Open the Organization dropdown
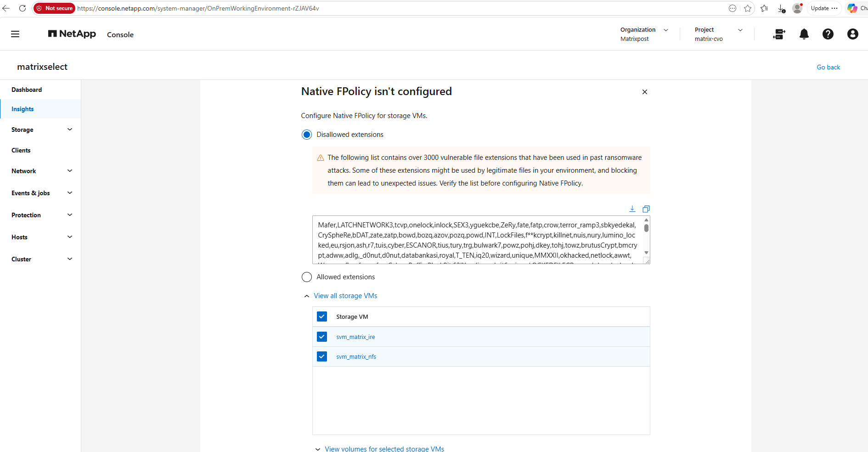868x452 pixels. [x=644, y=34]
